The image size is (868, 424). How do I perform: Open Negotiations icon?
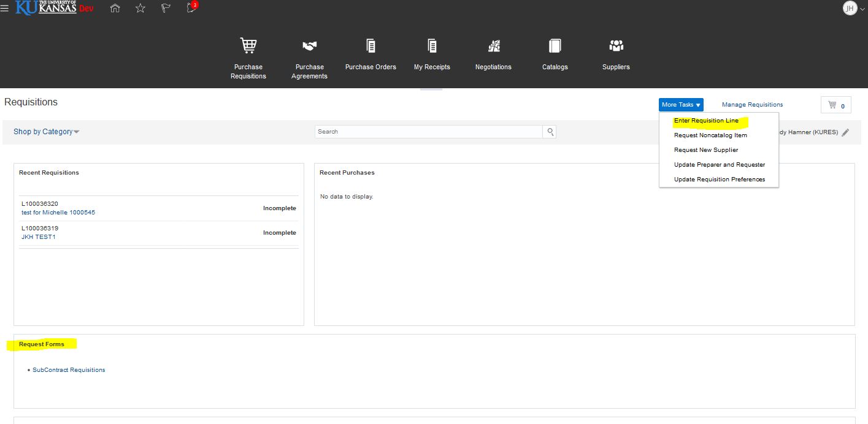coord(494,46)
